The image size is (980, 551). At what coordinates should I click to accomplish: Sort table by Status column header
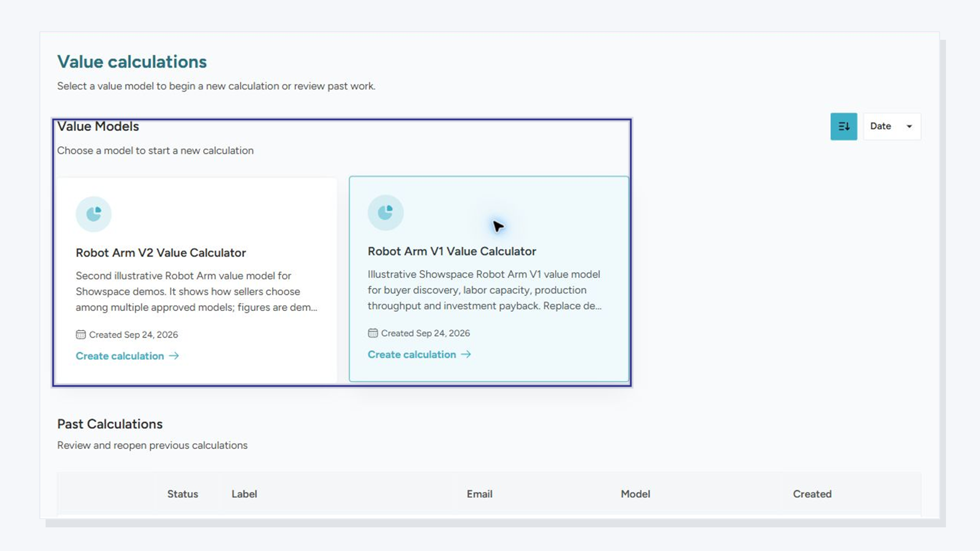pyautogui.click(x=182, y=494)
